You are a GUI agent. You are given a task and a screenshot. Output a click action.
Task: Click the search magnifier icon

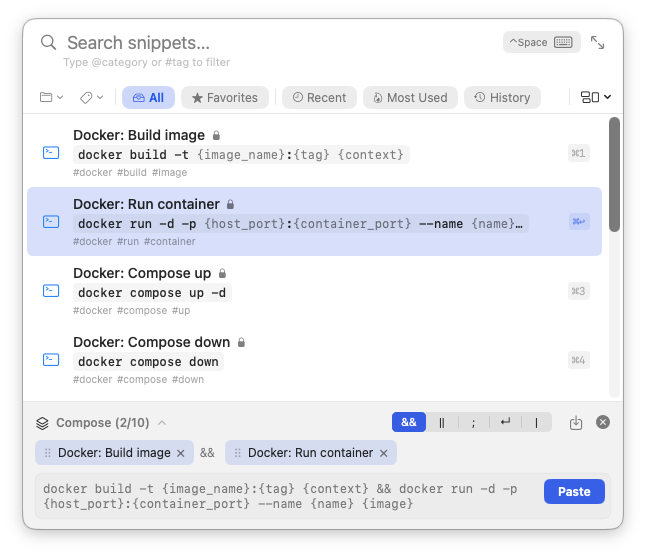pyautogui.click(x=48, y=42)
